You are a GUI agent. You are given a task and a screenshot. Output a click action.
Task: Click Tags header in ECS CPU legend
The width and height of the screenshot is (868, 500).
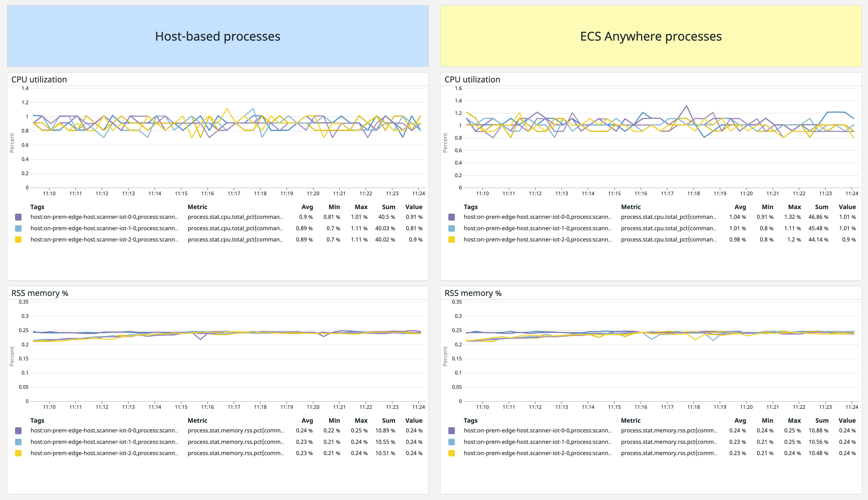click(470, 207)
